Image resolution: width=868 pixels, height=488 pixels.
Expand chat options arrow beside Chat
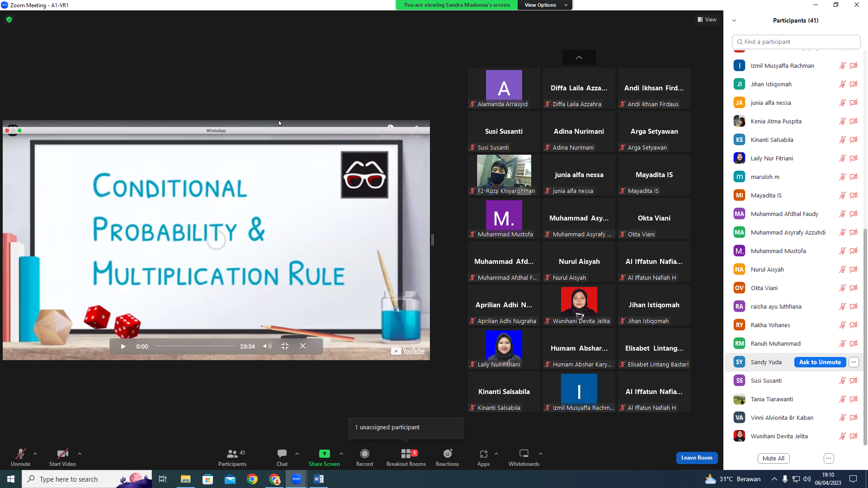297,454
